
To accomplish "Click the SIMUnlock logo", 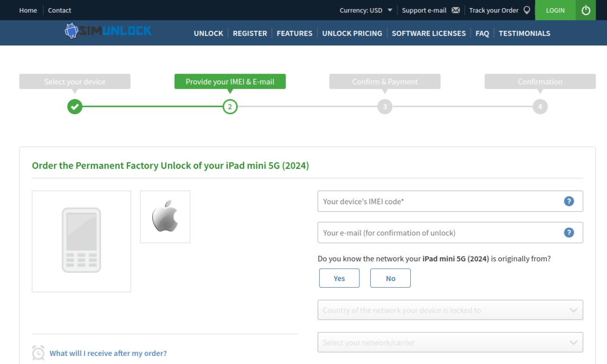I will tap(108, 31).
